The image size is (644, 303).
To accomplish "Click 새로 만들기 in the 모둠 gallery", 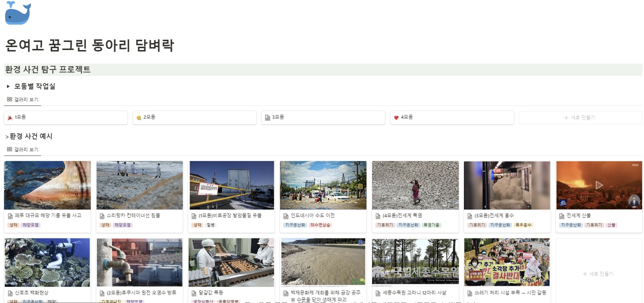I will click(580, 118).
